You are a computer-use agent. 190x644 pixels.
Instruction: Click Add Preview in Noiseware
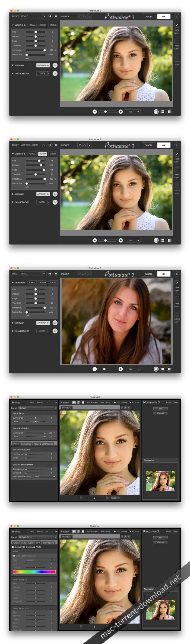(x=92, y=402)
